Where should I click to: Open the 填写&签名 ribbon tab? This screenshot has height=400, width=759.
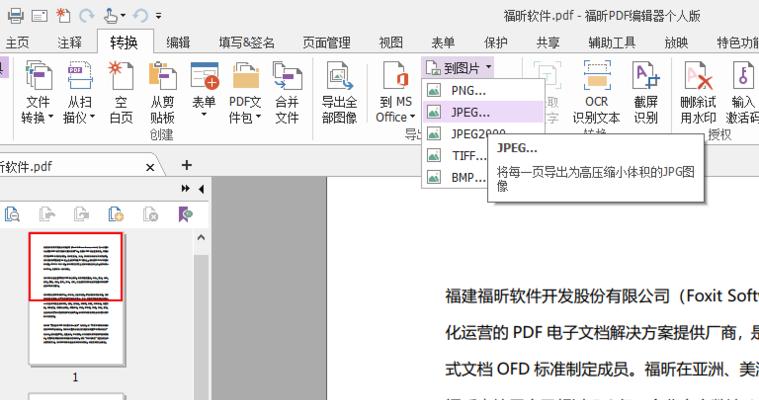pos(247,43)
